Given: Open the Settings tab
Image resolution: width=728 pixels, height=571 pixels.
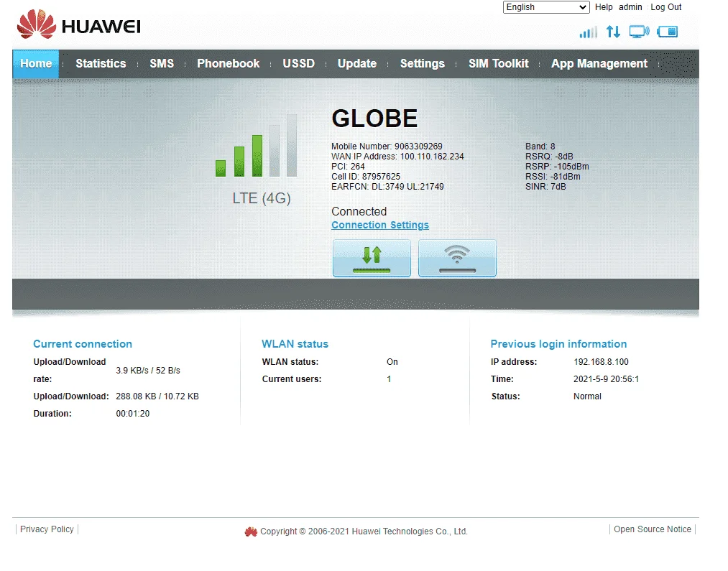Looking at the screenshot, I should 423,63.
